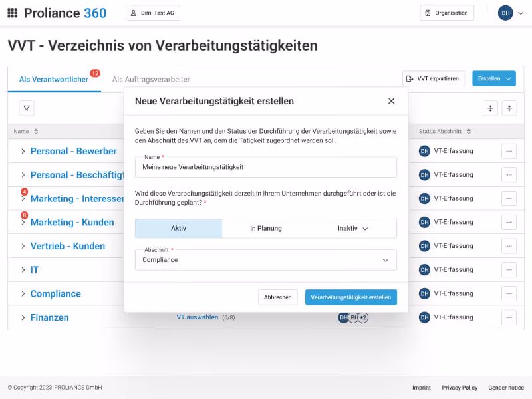Open more options for Vertrieb - Kunden row

tap(509, 246)
